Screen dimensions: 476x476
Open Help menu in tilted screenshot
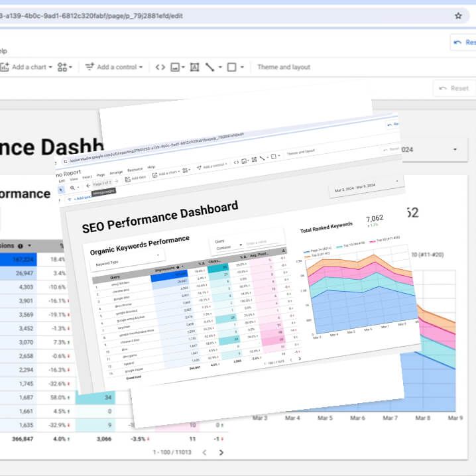coord(151,167)
